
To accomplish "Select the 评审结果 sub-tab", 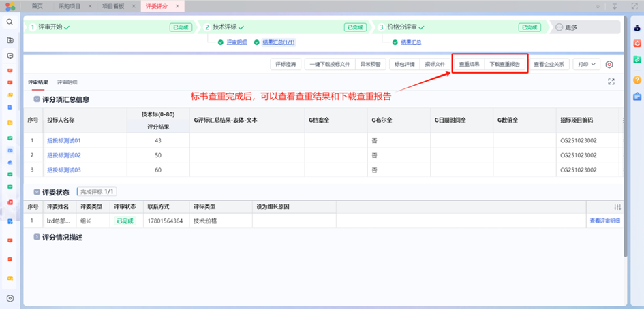I will 37,82.
